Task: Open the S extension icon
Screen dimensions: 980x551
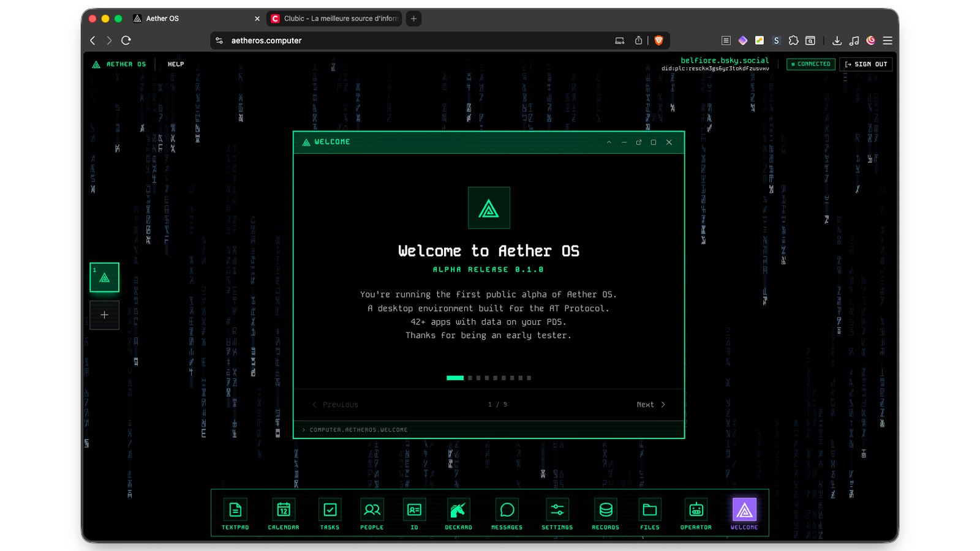Action: tap(776, 40)
